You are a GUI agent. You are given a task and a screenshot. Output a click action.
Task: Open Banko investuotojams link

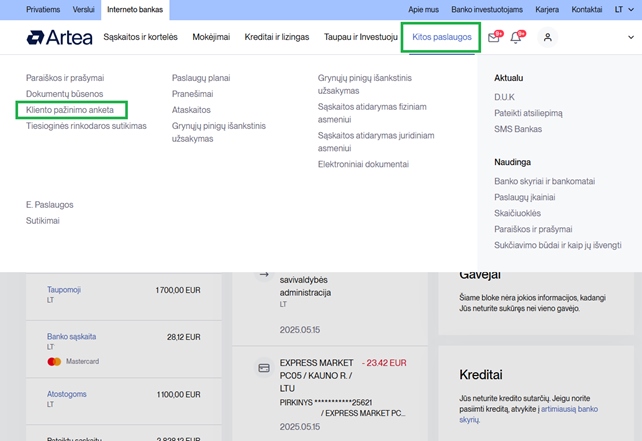487,9
